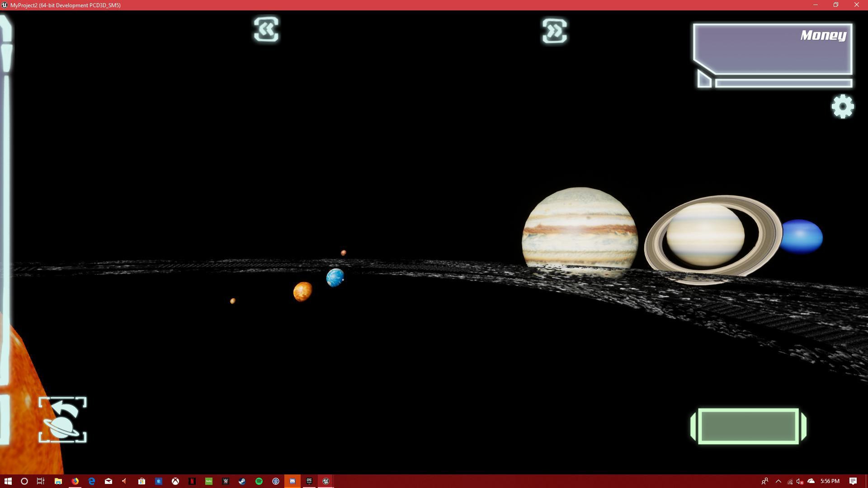Click the rewind double-arrow icon
Image resolution: width=868 pixels, height=488 pixels.
coord(266,30)
